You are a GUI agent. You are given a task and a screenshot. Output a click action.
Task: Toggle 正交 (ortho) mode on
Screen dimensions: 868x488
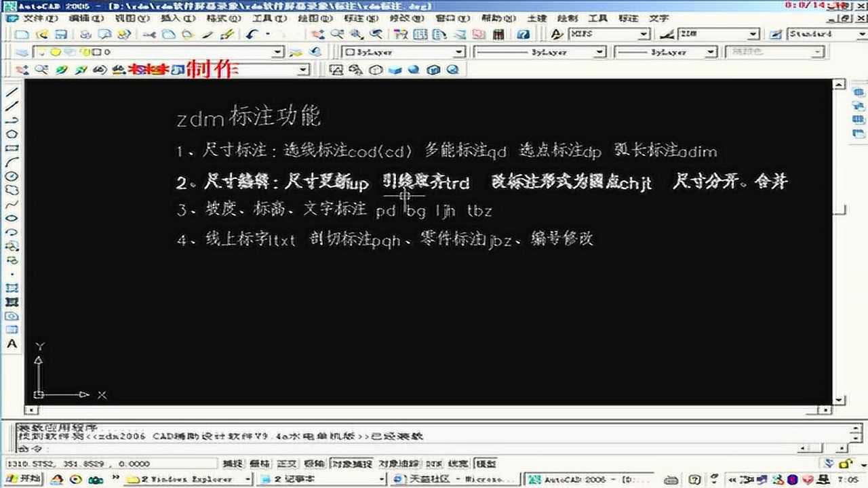click(x=285, y=464)
